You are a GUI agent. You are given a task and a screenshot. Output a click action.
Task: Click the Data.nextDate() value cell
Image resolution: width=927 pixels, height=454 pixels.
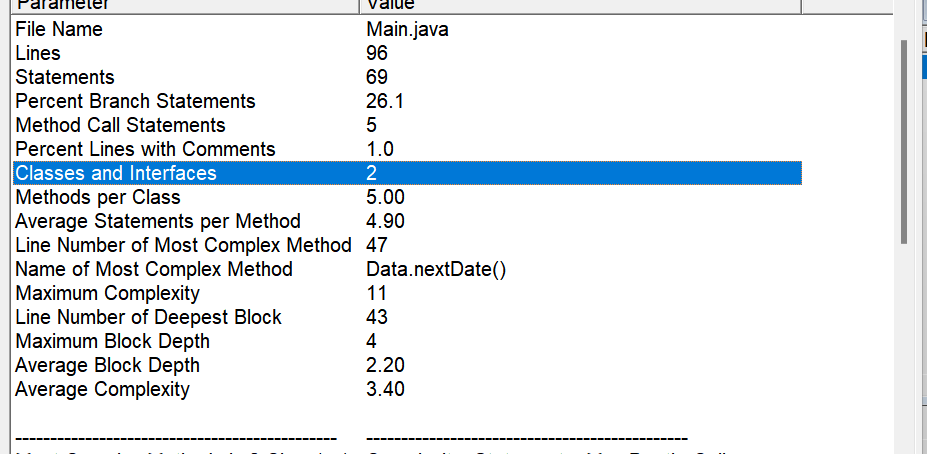(x=436, y=270)
